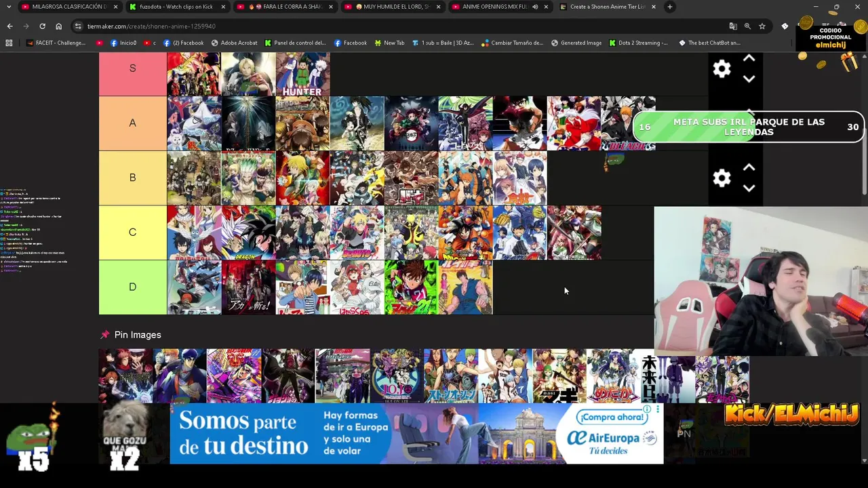This screenshot has height=488, width=868.
Task: Open 1 sub = Baile 3D bookmark
Action: (x=442, y=43)
